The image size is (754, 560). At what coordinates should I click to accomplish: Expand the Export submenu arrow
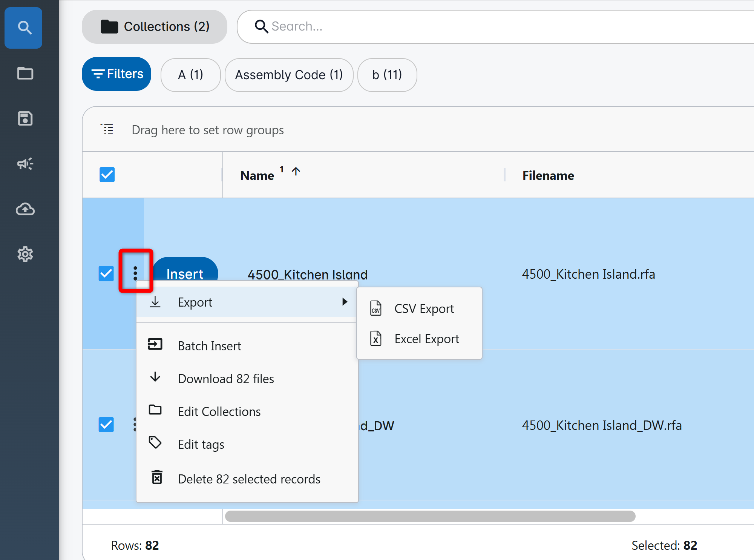click(x=344, y=302)
